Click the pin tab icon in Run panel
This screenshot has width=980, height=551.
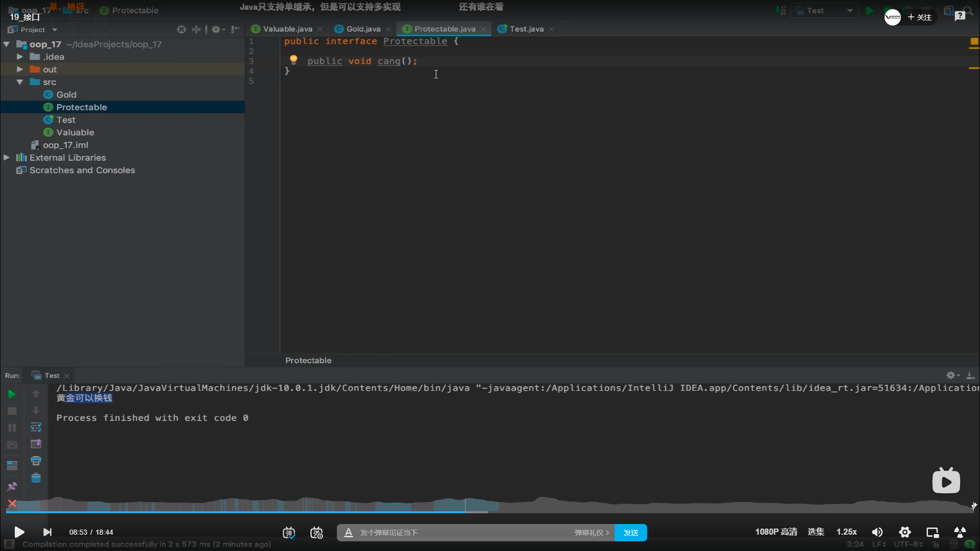[x=12, y=486]
